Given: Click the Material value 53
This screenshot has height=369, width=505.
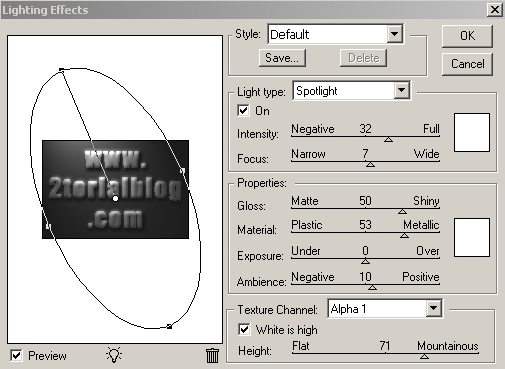Looking at the screenshot, I should [x=365, y=225].
